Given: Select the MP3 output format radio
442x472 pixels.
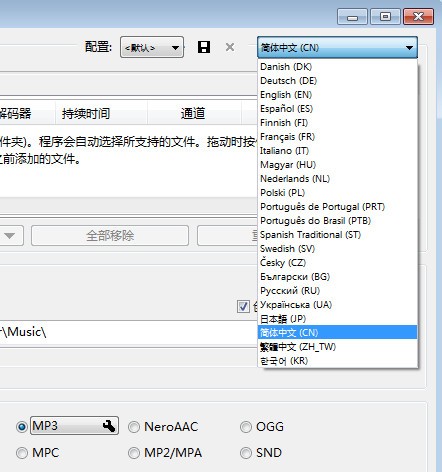Looking at the screenshot, I should click(x=22, y=427).
